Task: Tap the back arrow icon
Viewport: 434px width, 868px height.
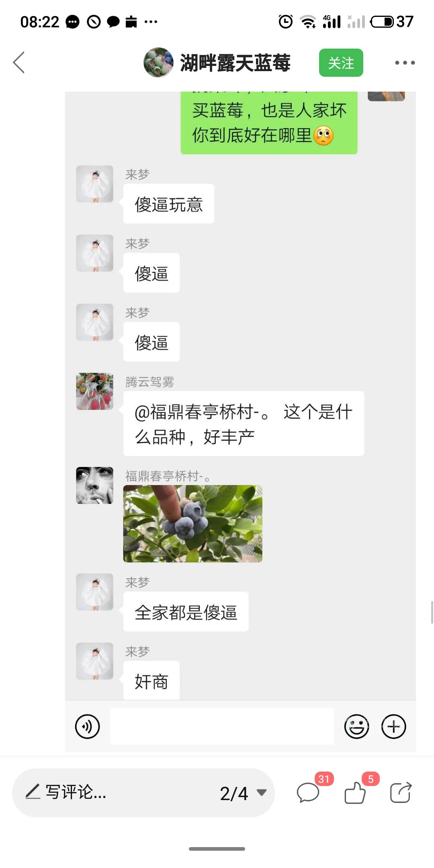Action: (19, 63)
